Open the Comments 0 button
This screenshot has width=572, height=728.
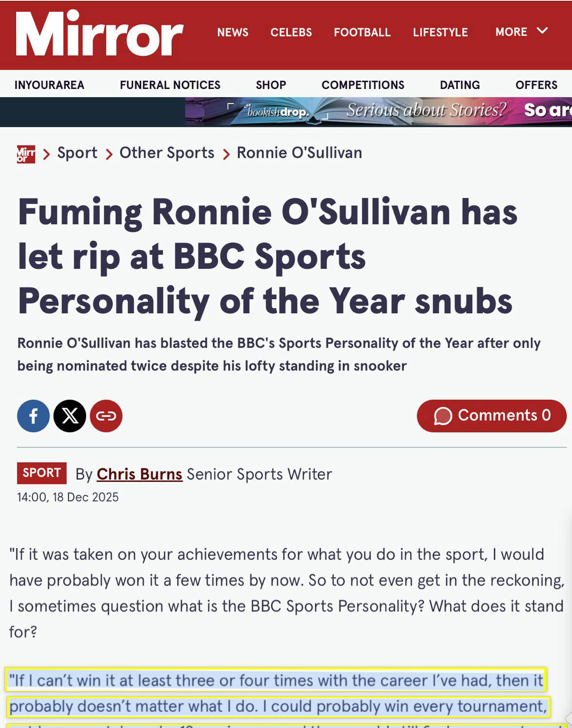491,416
